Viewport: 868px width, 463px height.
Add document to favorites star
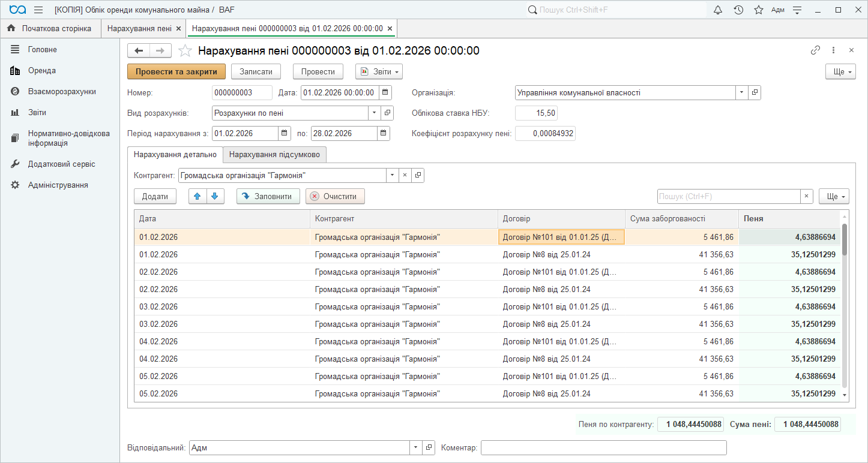pos(185,51)
